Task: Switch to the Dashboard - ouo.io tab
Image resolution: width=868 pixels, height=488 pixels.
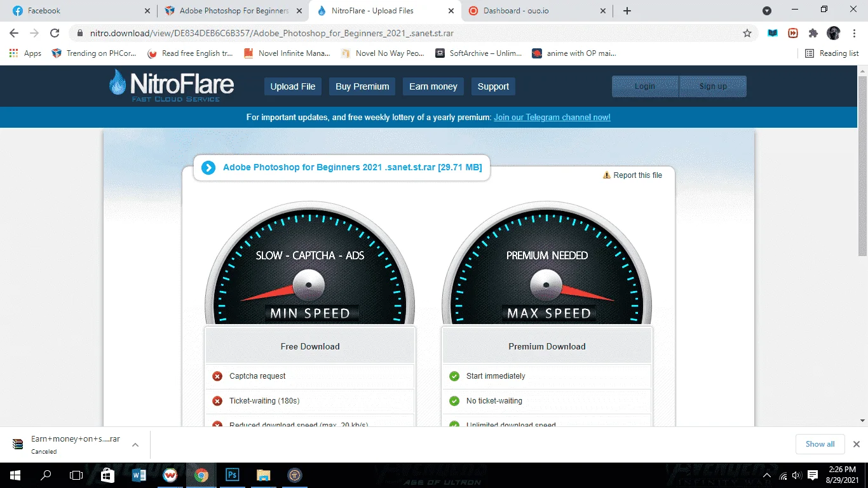Action: (537, 11)
